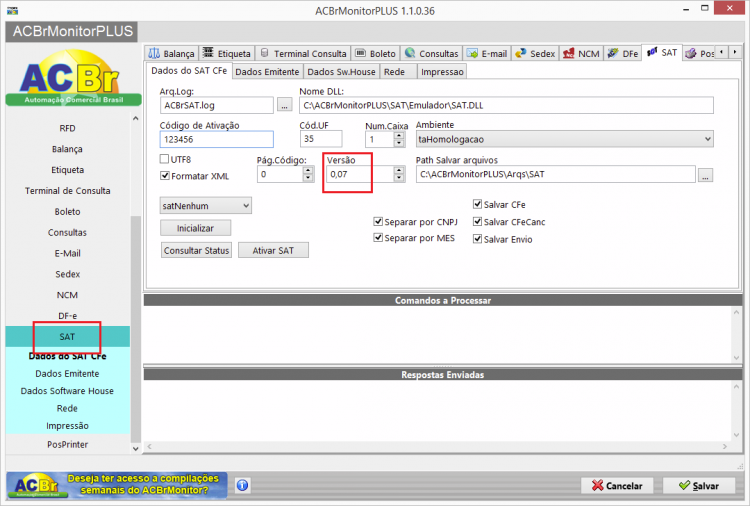Click the Cancelar button

point(617,485)
